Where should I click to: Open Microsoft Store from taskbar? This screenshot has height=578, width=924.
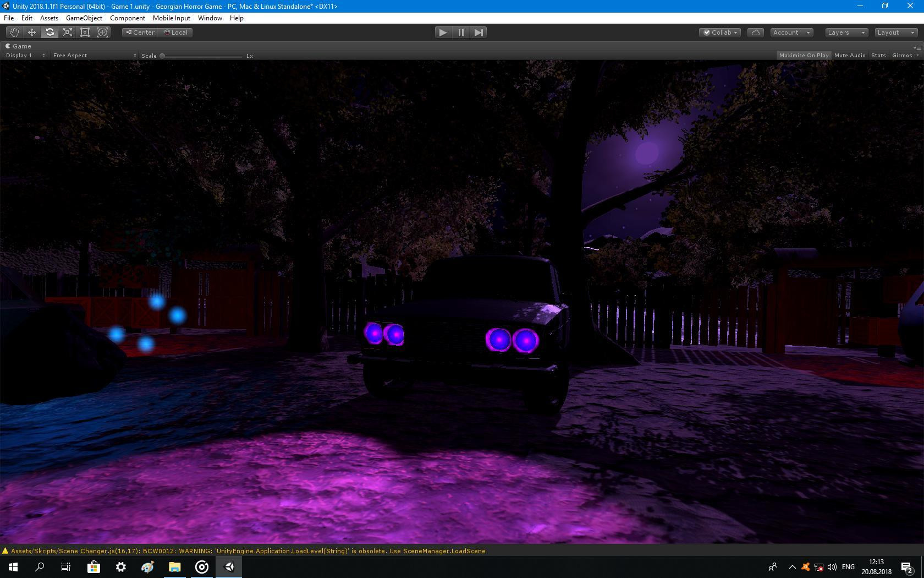point(94,567)
